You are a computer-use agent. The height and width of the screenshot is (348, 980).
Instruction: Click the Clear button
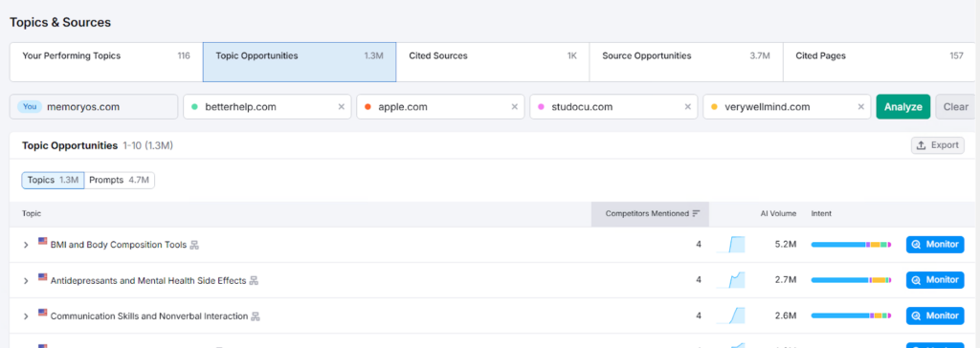tap(956, 107)
